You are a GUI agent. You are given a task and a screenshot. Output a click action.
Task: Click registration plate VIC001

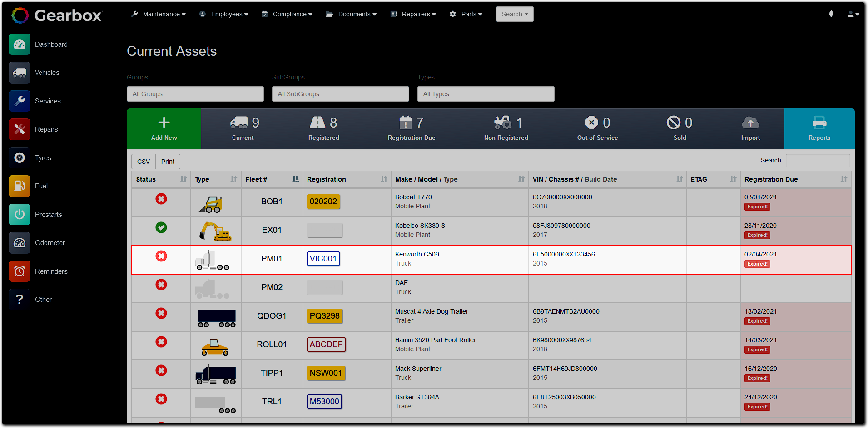(x=323, y=259)
